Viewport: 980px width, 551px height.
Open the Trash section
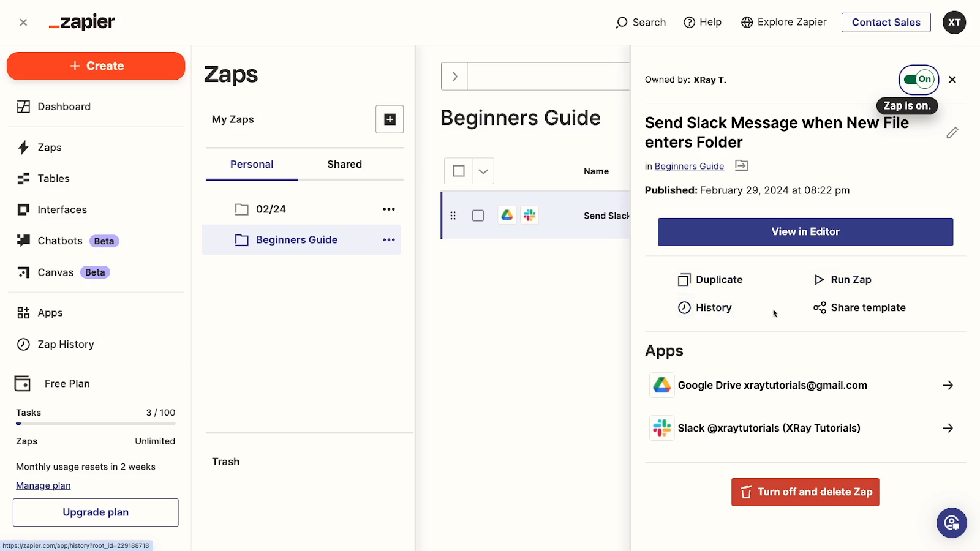[225, 462]
